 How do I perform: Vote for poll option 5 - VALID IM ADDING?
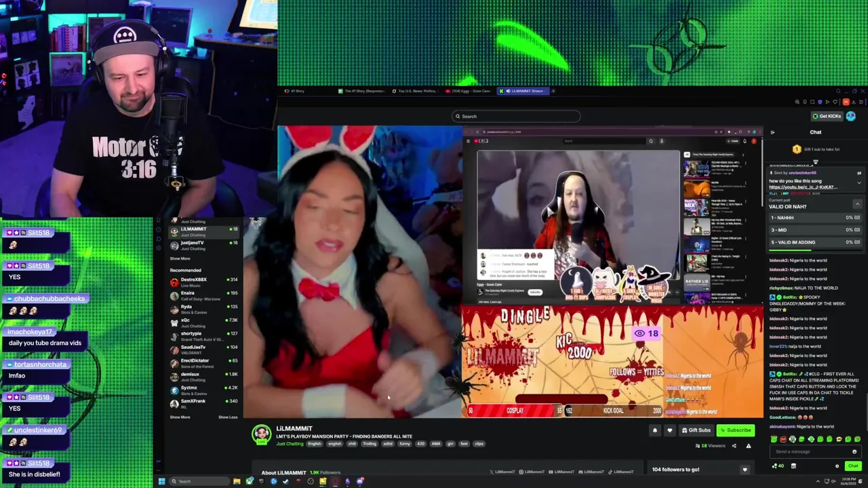coord(815,242)
